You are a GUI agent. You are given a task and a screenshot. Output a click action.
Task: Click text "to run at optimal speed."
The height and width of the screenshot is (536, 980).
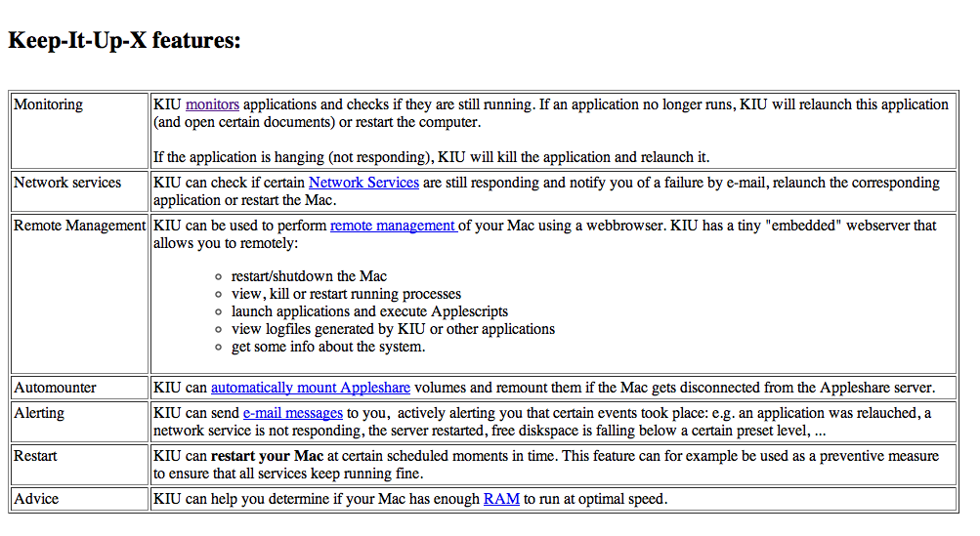pos(596,499)
